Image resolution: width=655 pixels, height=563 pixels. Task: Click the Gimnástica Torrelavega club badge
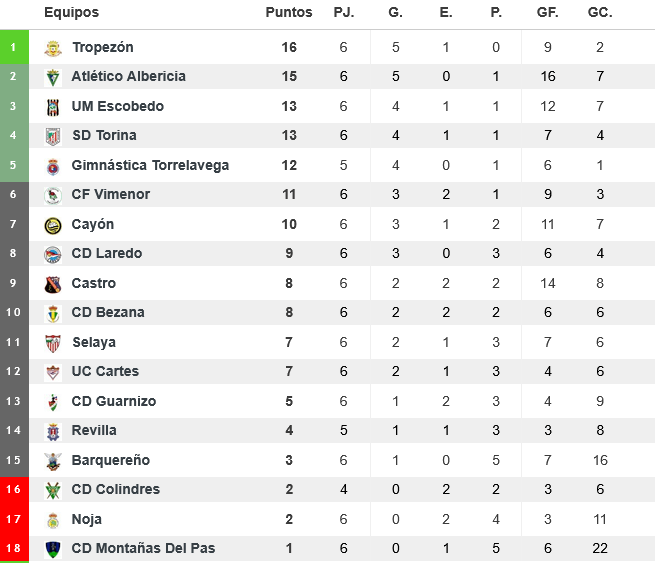click(53, 166)
